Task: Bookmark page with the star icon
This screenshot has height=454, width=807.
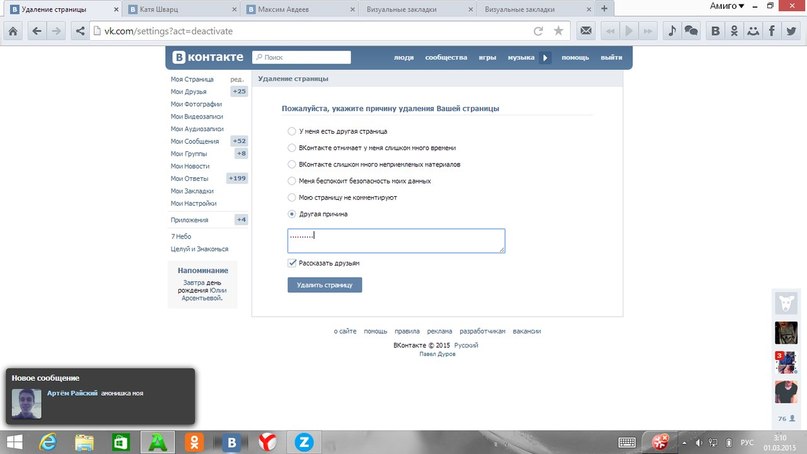Action: pyautogui.click(x=558, y=31)
